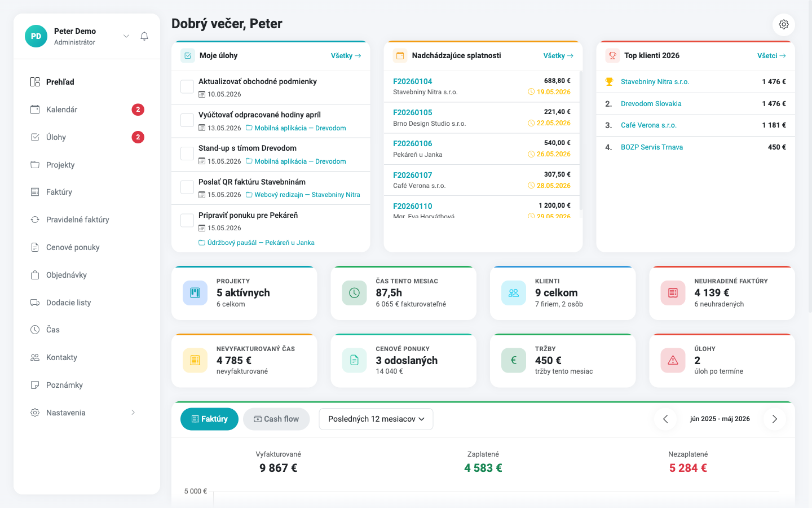The image size is (812, 508).
Task: Open client BOZP Servis Trnava
Action: (x=652, y=147)
